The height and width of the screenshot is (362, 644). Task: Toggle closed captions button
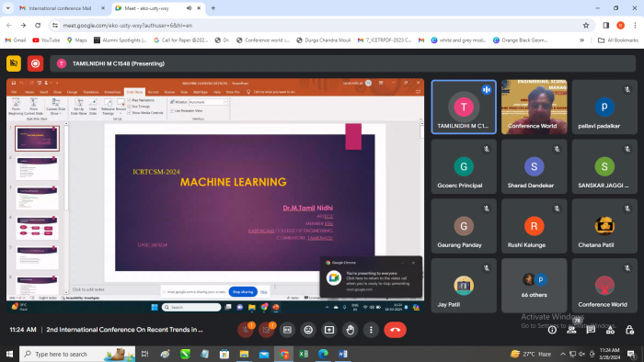[287, 330]
